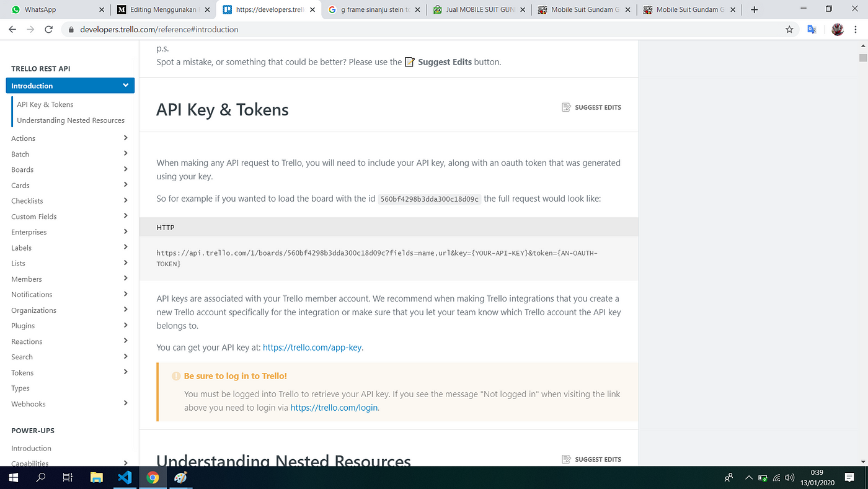Open the Google Translate extension icon
Image resolution: width=868 pixels, height=489 pixels.
point(812,29)
